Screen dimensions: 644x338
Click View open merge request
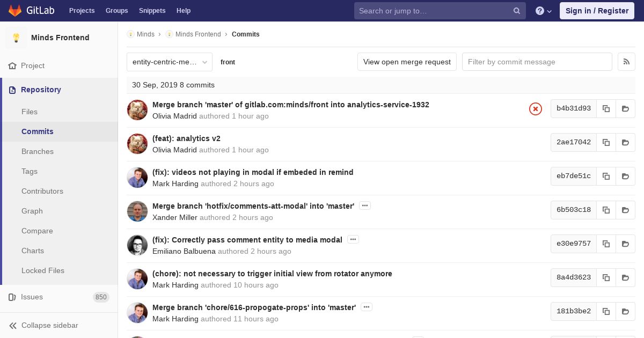pos(407,62)
